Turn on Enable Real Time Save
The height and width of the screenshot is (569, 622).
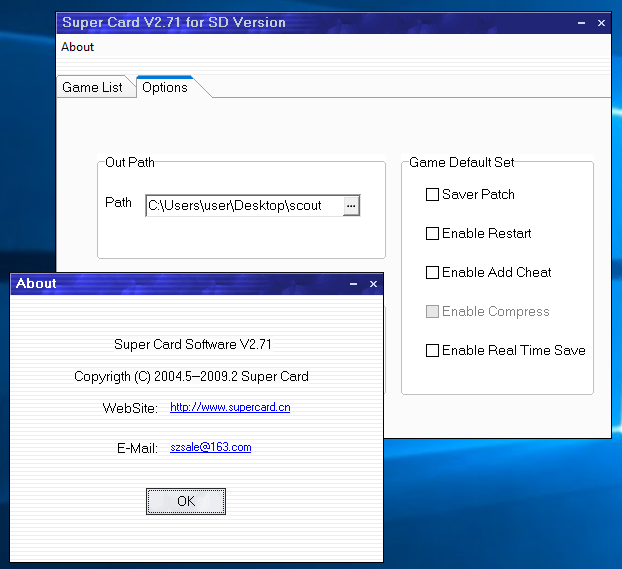432,350
